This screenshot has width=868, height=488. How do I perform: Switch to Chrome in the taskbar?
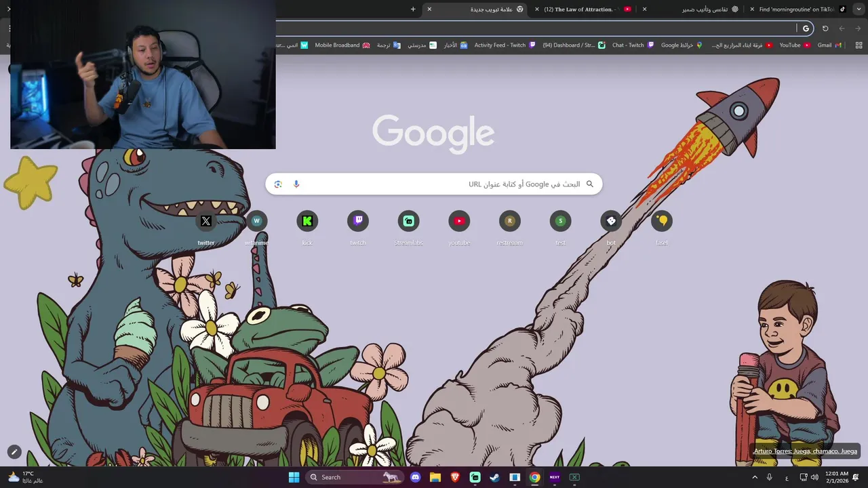[x=535, y=477]
